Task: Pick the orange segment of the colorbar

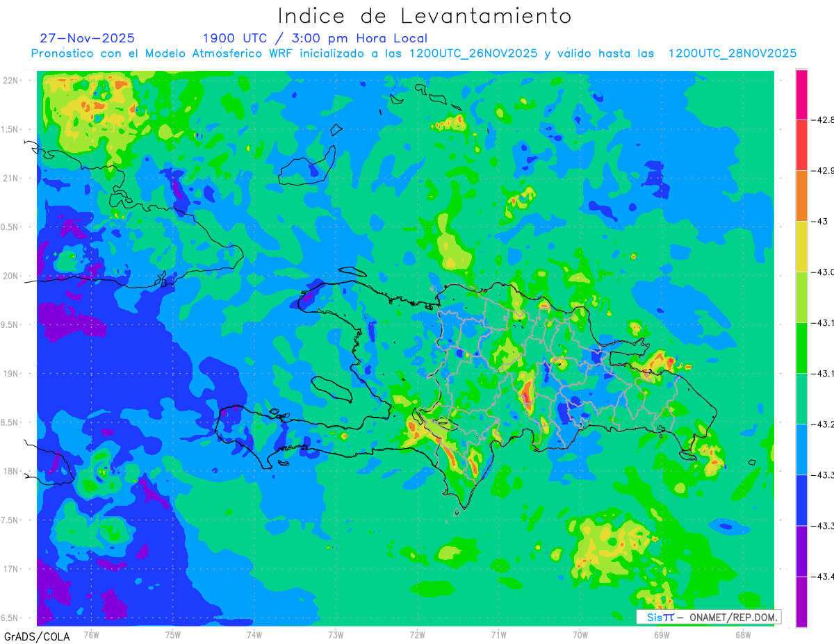Action: tap(801, 196)
